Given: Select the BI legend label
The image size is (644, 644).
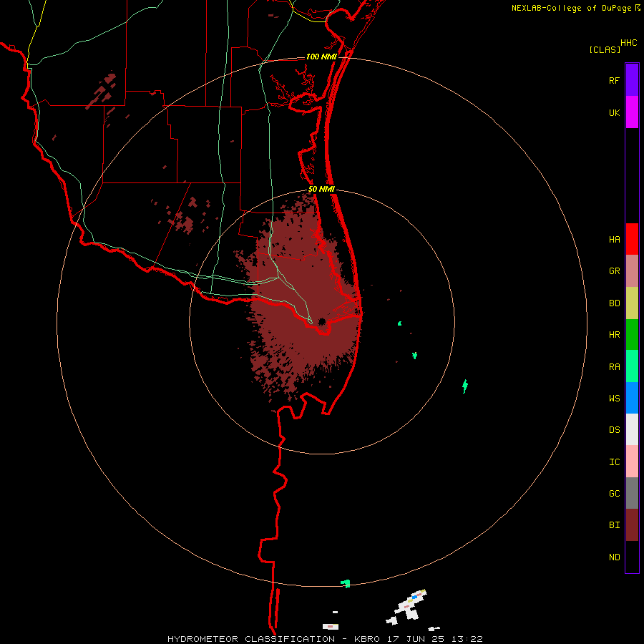Looking at the screenshot, I should coord(614,525).
